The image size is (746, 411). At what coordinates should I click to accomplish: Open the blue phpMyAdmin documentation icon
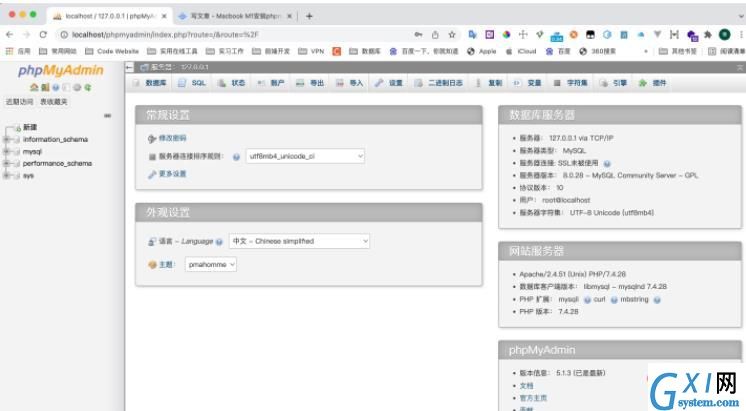(x=56, y=88)
